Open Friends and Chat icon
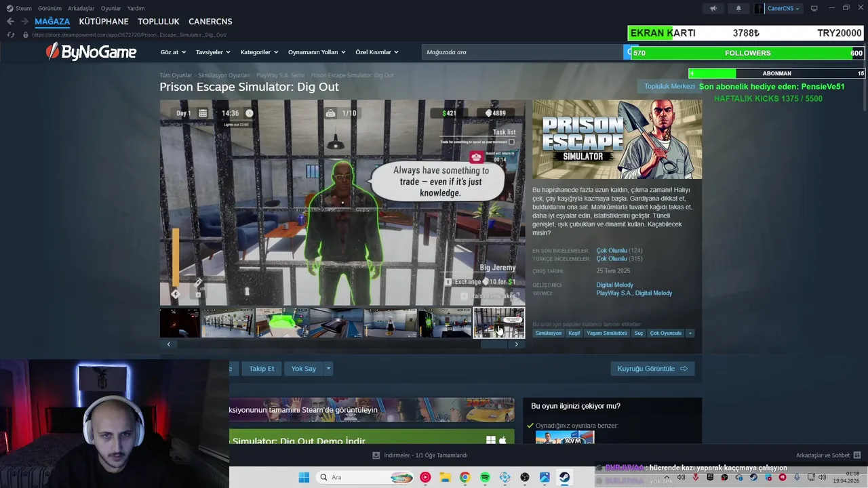 857,455
